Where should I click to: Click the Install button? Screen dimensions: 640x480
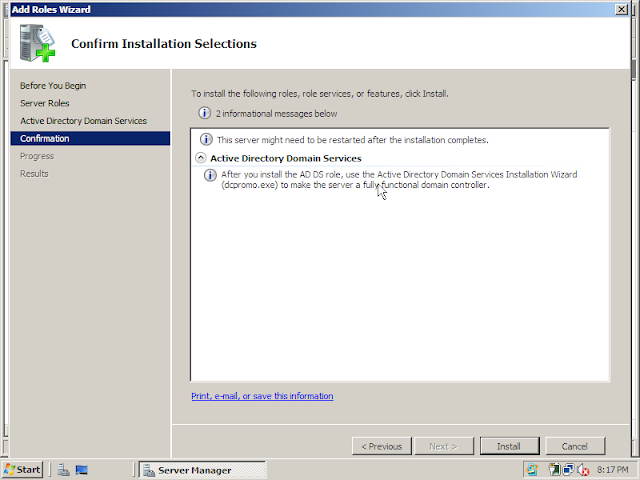click(509, 446)
